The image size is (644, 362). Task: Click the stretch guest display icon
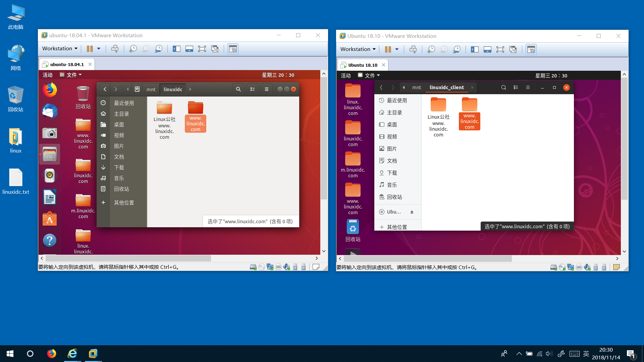pos(202,49)
